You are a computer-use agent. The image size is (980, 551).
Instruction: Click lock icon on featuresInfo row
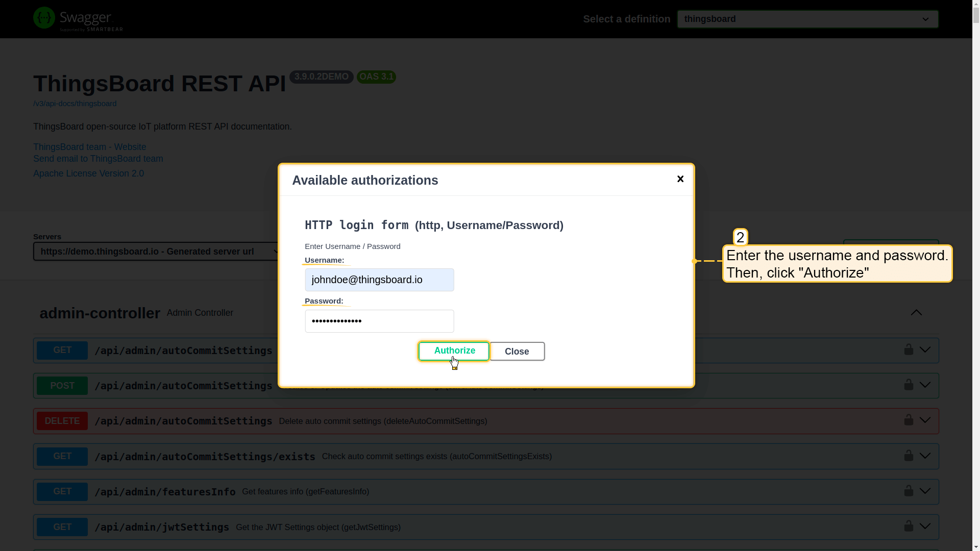point(909,491)
